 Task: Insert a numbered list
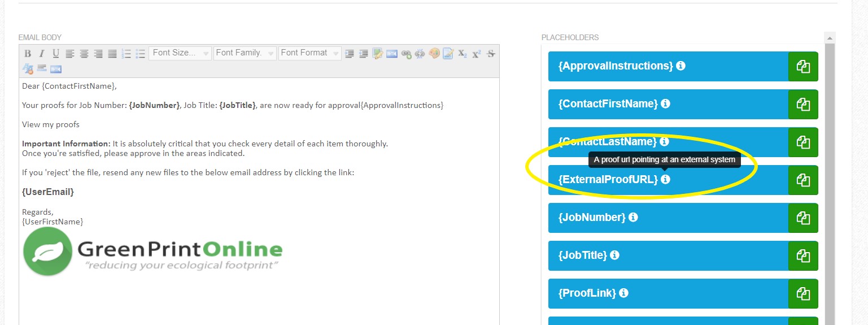coord(127,54)
